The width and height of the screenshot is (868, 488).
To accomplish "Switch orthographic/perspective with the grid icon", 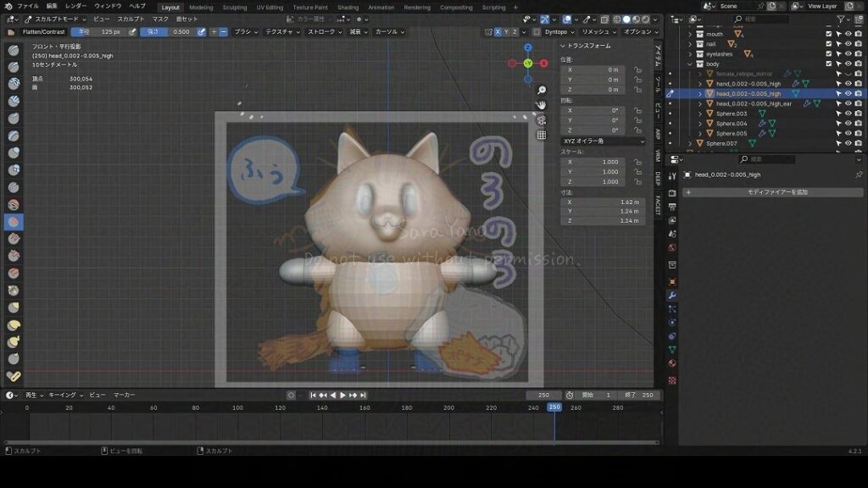I will coord(542,135).
